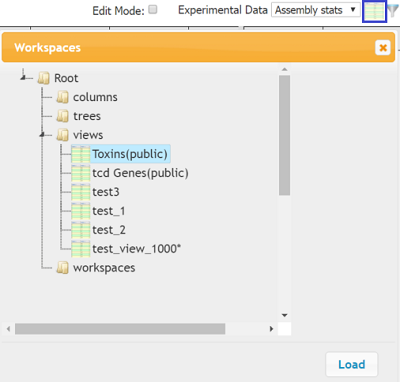Click the horizontal scrollbar right arrow
The width and height of the screenshot is (400, 382).
(x=271, y=329)
